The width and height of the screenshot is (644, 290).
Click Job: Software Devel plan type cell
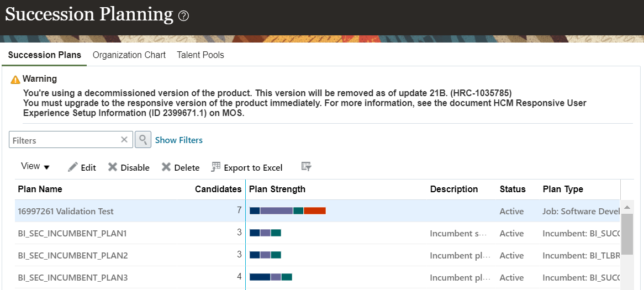pyautogui.click(x=581, y=211)
